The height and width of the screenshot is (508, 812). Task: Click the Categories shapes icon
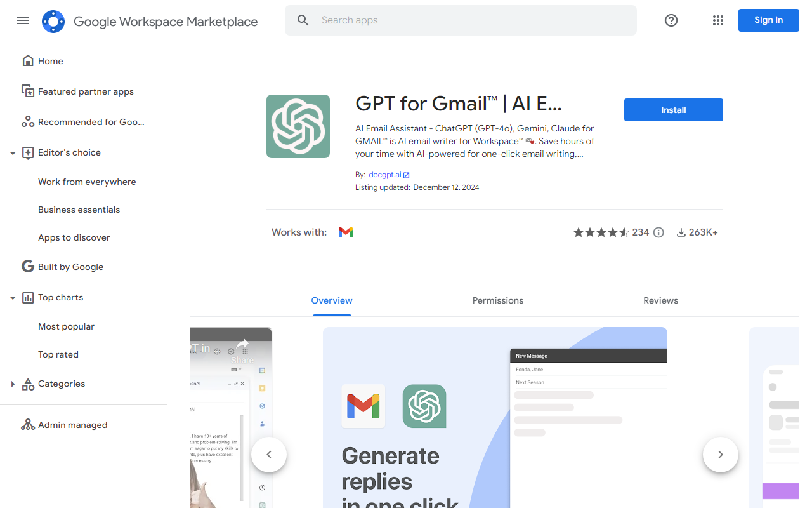pyautogui.click(x=28, y=384)
